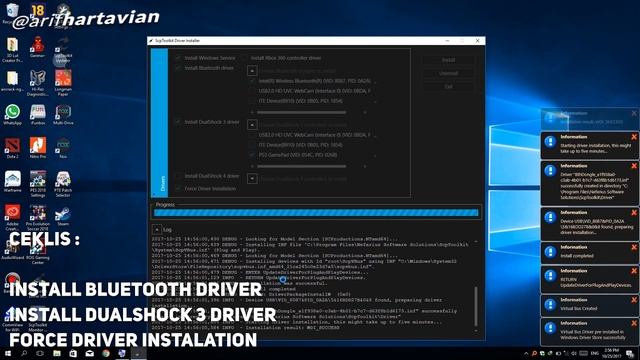The image size is (640, 360).
Task: Open the 3D LUT Creator shortcut
Action: coord(12,50)
